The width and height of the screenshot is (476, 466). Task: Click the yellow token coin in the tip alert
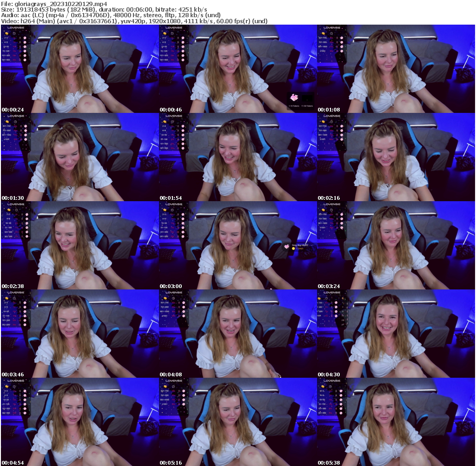tap(293, 249)
